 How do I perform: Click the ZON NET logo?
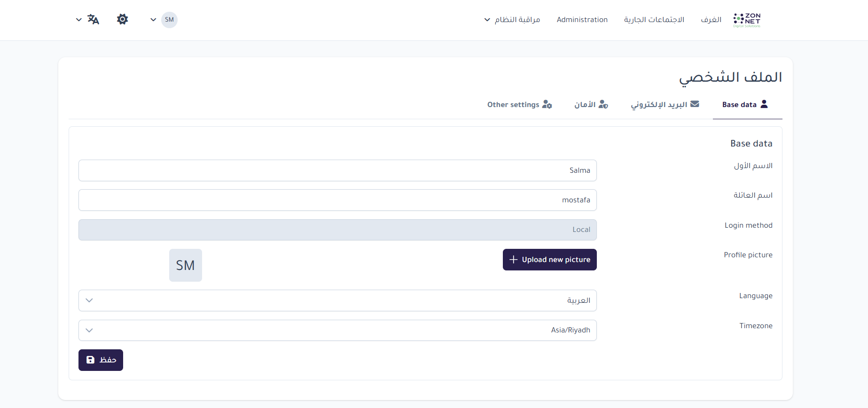(747, 20)
